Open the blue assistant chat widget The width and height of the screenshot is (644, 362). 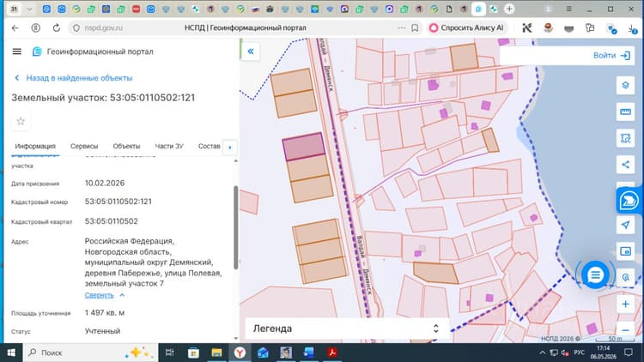coord(629,201)
